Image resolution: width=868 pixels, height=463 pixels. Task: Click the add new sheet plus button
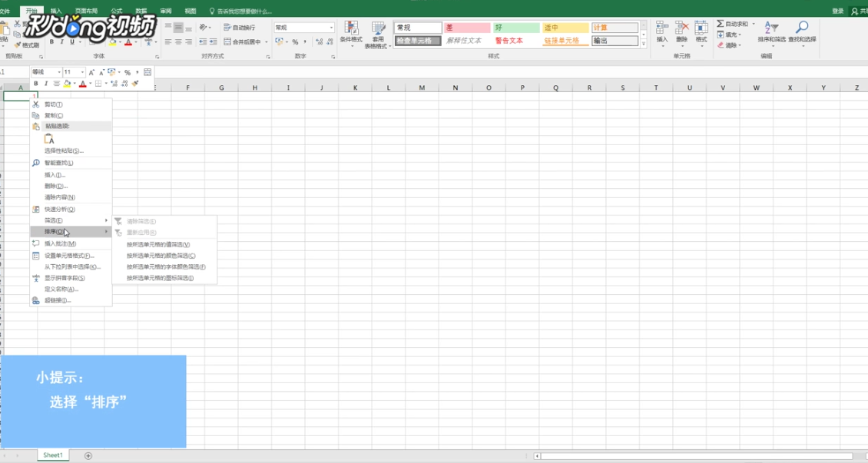point(88,455)
